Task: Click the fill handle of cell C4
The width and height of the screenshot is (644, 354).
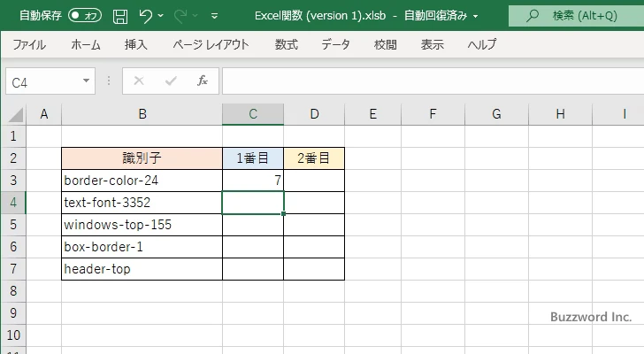Action: pos(283,213)
